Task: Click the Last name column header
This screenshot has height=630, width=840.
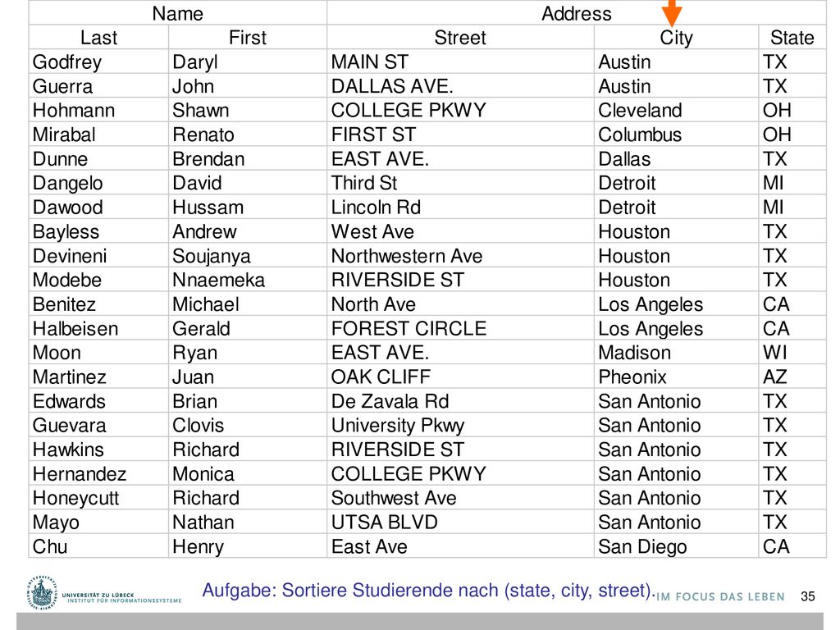Action: 98,38
